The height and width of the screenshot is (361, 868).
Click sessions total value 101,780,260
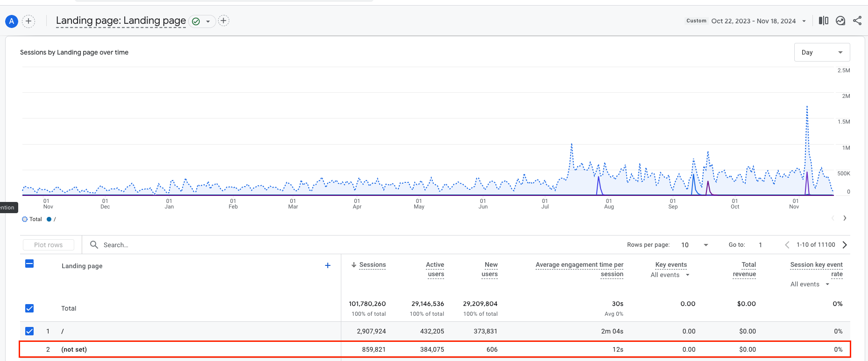point(367,304)
